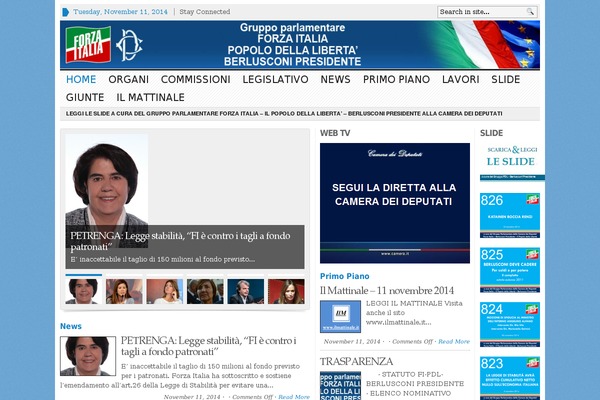Open the featured PETRENGA slider headline
This screenshot has width=600, height=400.
pos(180,241)
